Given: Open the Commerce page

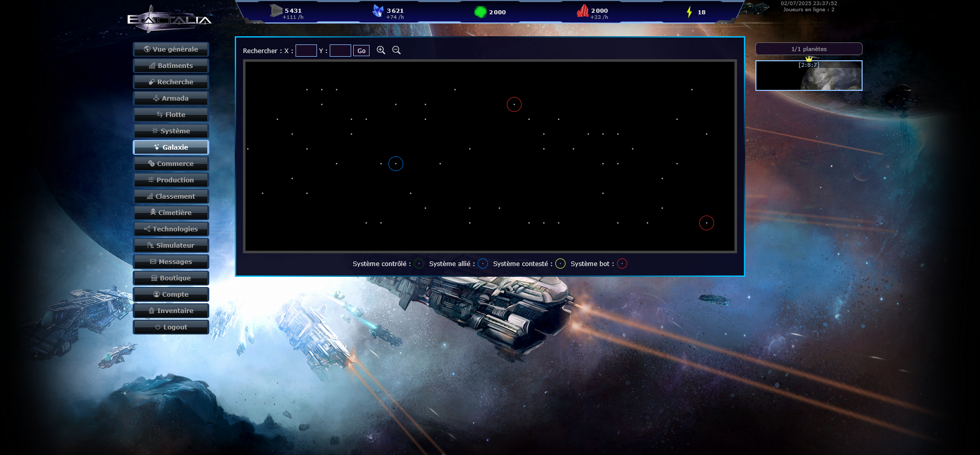Looking at the screenshot, I should click(x=171, y=163).
